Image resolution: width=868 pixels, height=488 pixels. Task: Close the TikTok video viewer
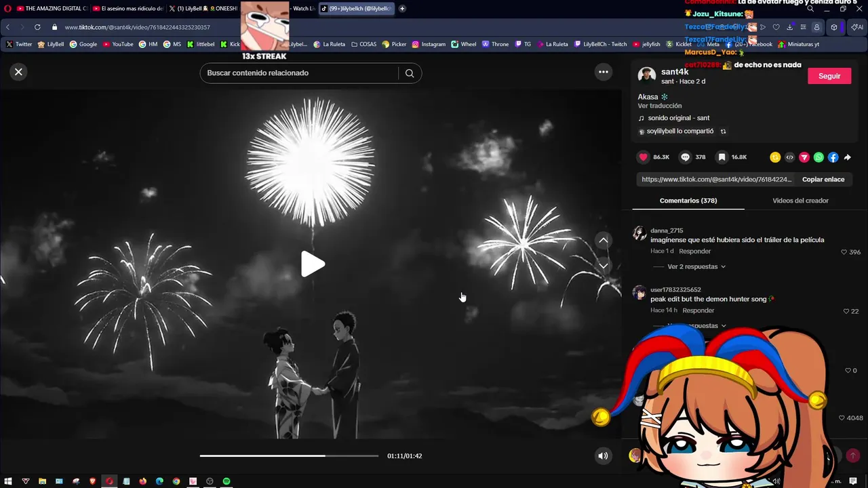(18, 72)
